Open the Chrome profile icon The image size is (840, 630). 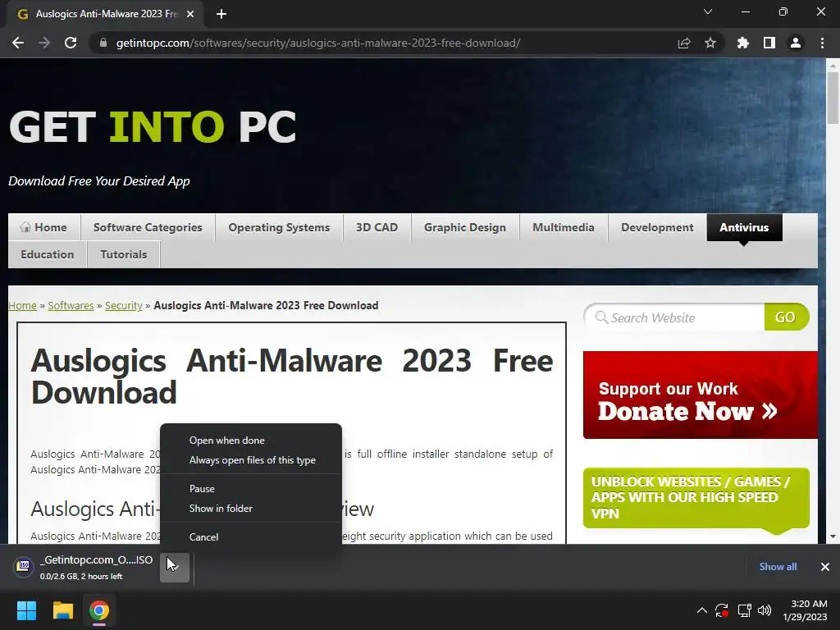(x=796, y=43)
